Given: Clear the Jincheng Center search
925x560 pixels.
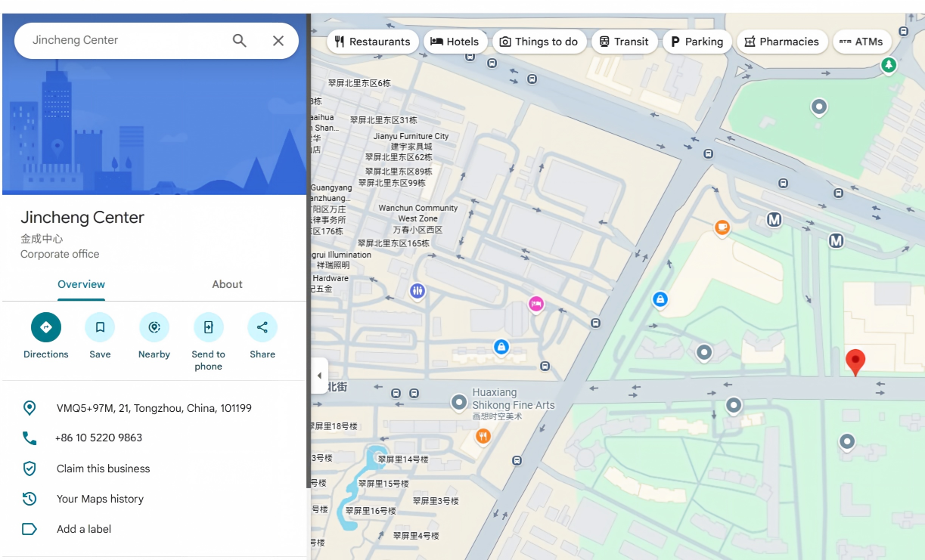Looking at the screenshot, I should tap(278, 41).
